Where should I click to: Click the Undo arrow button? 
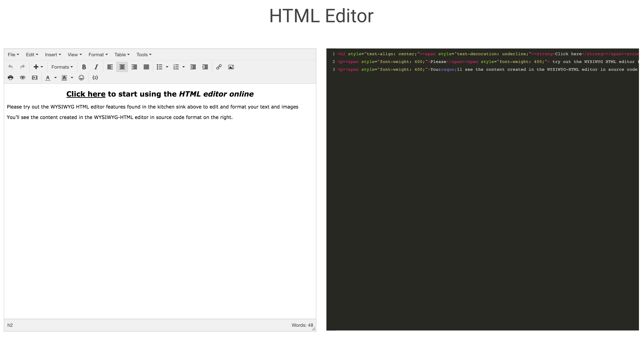coord(11,67)
